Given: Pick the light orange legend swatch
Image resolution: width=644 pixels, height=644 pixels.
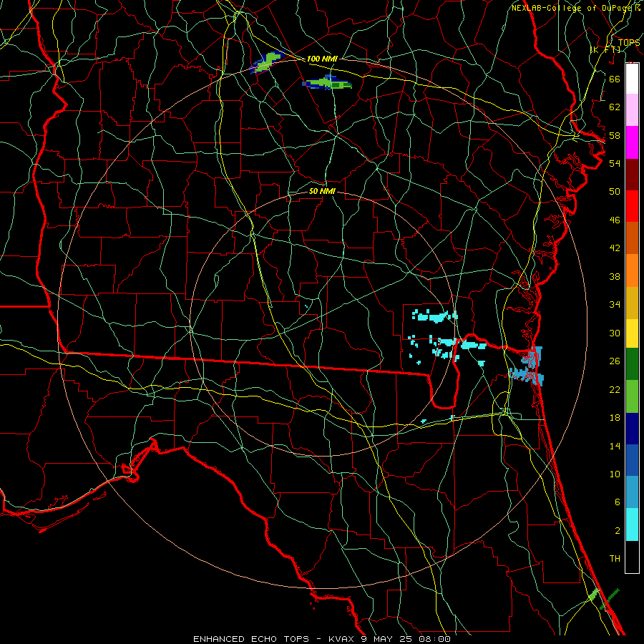Looking at the screenshot, I should coord(632,270).
